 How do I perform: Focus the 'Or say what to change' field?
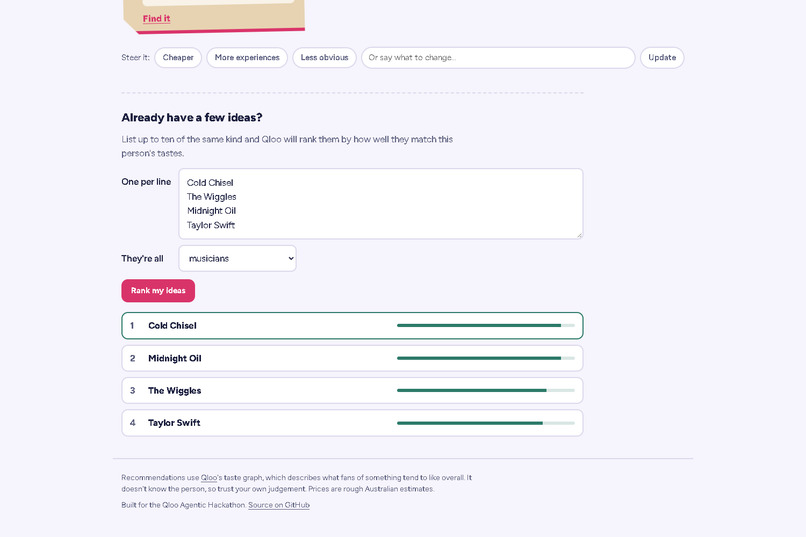498,58
